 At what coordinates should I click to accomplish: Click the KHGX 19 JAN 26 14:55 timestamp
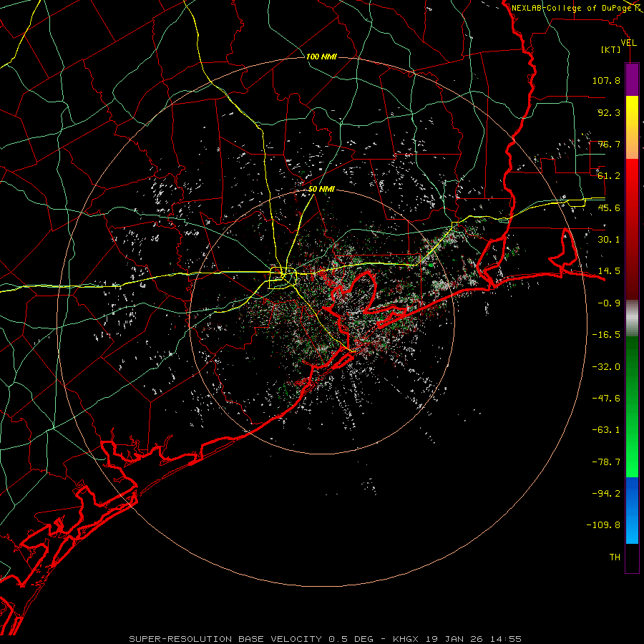[x=457, y=639]
